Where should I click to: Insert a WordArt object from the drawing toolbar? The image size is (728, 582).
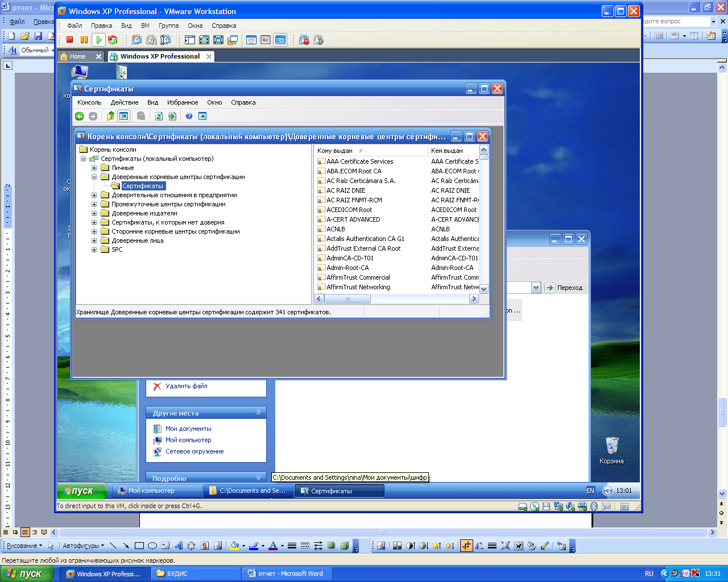pos(179,546)
